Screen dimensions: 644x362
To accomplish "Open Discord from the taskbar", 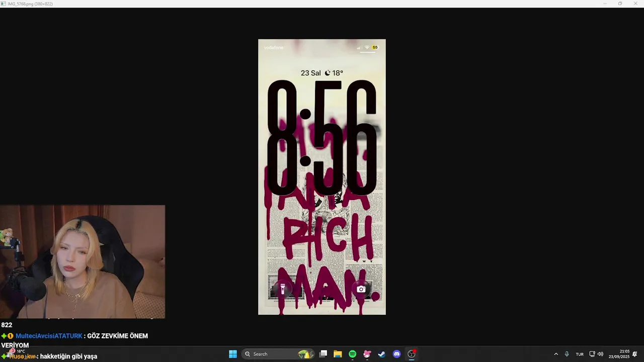I will pyautogui.click(x=396, y=354).
